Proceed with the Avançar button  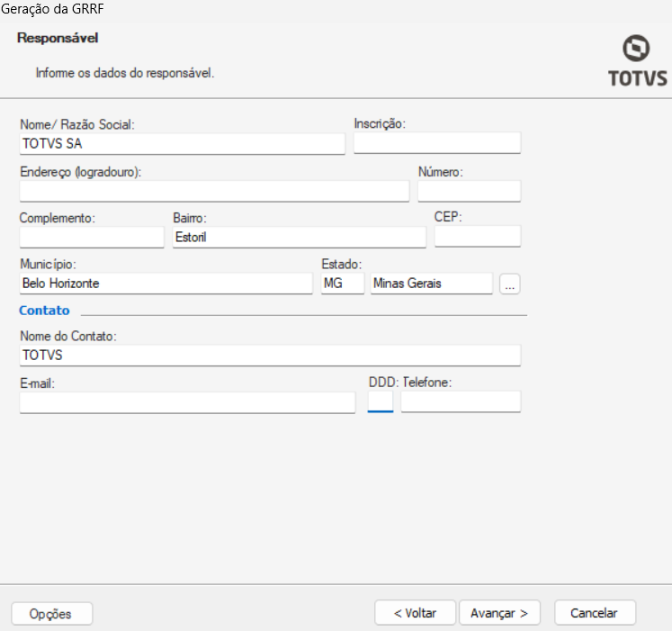(x=499, y=613)
